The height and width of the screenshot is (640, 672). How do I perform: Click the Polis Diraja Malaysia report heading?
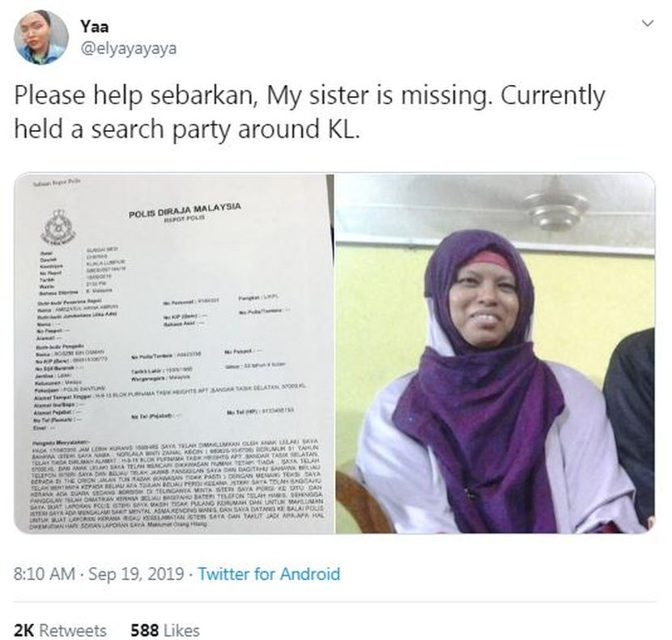click(x=185, y=210)
